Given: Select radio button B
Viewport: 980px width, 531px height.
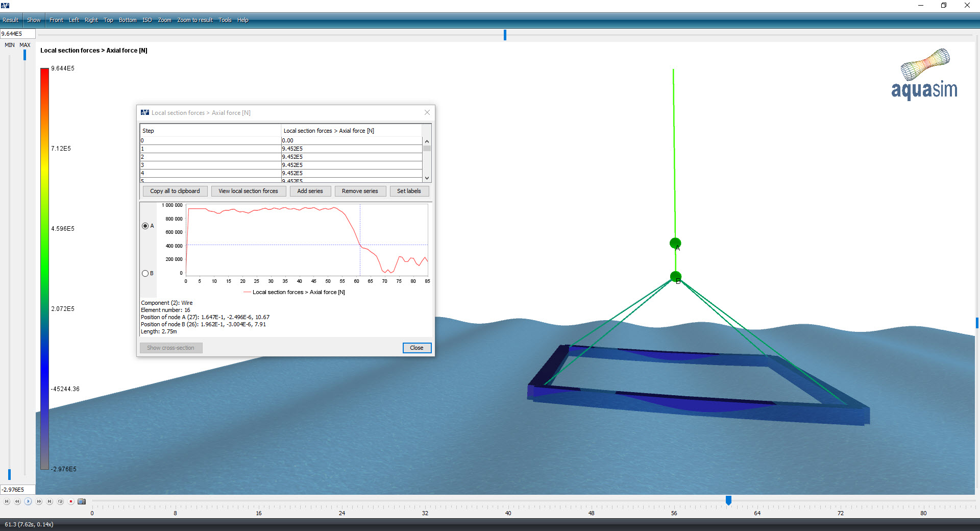Looking at the screenshot, I should tap(145, 273).
